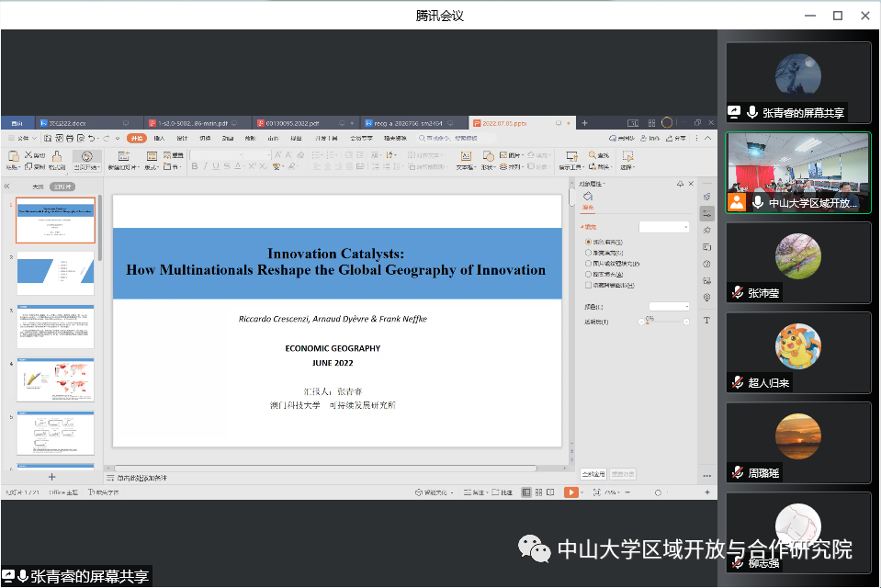The image size is (881, 588).
Task: Select the solid fill radio button
Action: point(588,242)
